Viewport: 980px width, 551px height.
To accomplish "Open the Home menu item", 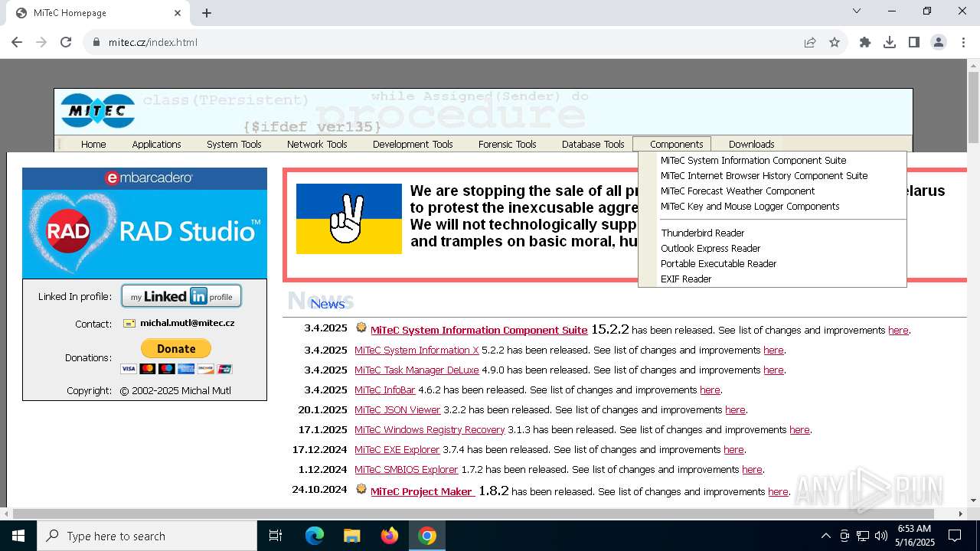I will (x=93, y=144).
